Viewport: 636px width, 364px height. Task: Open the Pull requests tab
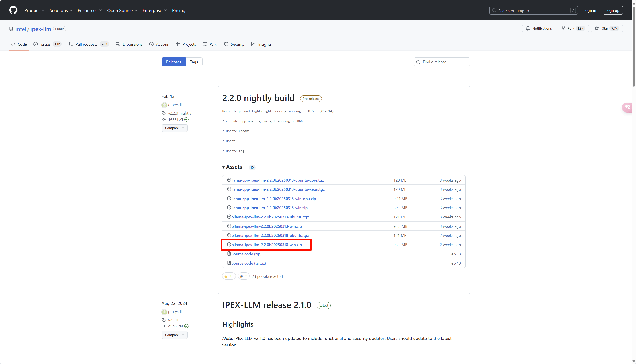coord(86,44)
